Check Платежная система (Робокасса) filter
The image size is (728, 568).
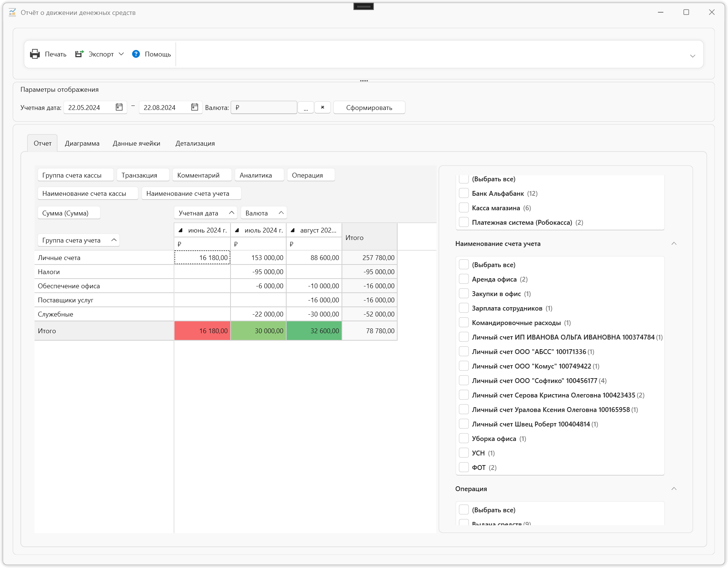(464, 222)
